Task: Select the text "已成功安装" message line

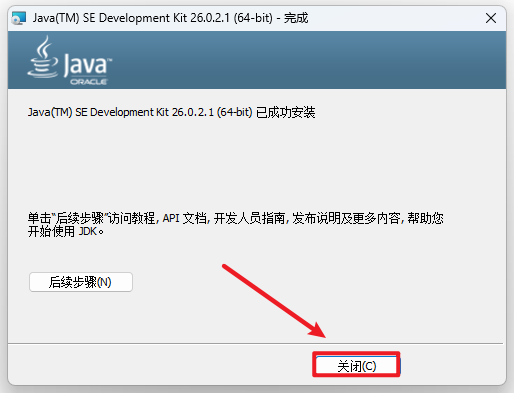Action: [x=172, y=112]
